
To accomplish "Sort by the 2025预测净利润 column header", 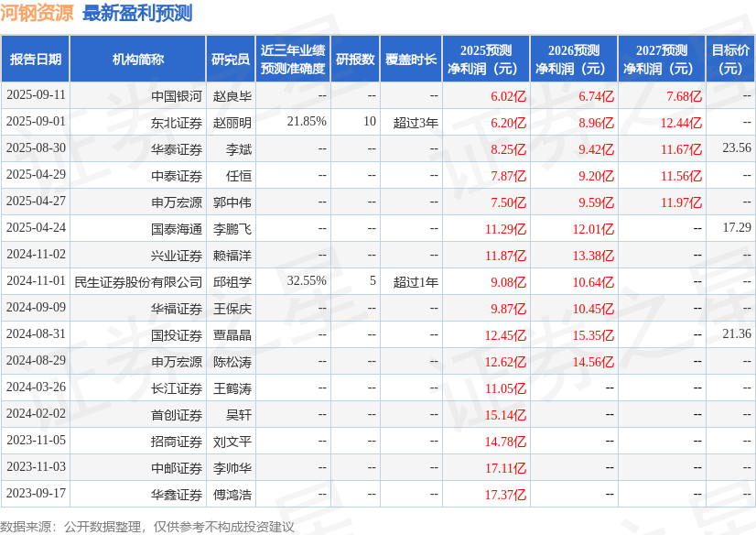I will click(x=491, y=57).
